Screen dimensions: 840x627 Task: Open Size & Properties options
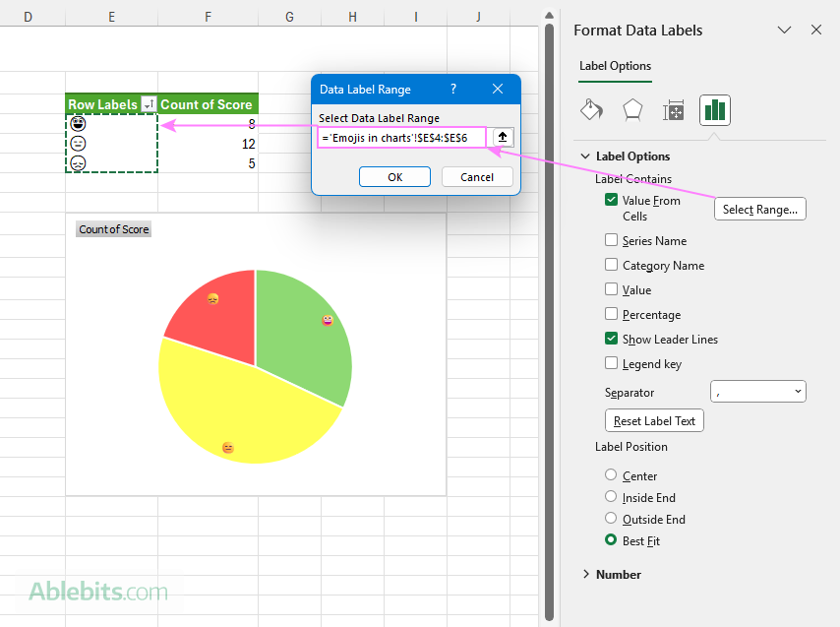674,110
